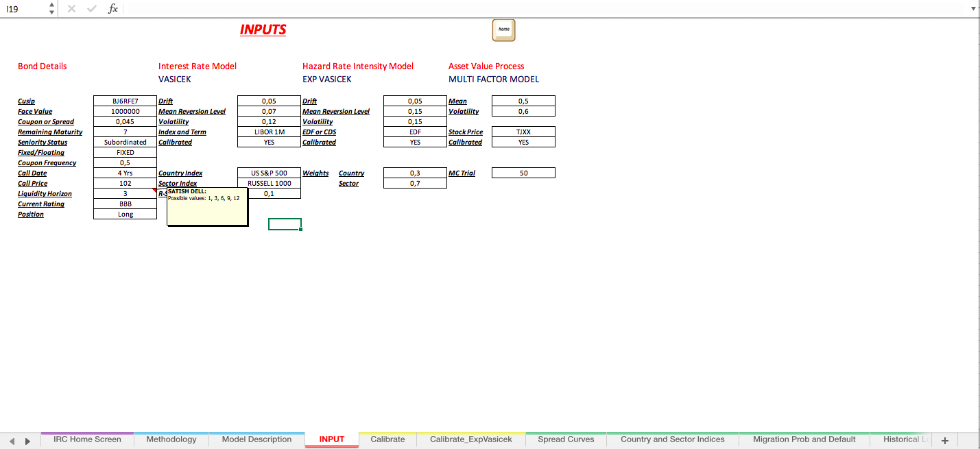Go to Migration Prob and Default tab

click(804, 439)
